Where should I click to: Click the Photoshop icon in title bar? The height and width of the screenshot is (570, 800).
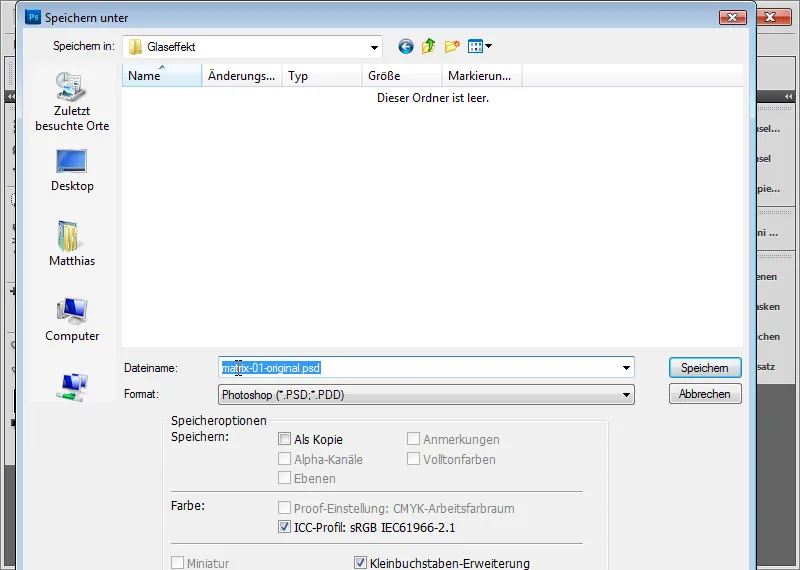[x=33, y=17]
